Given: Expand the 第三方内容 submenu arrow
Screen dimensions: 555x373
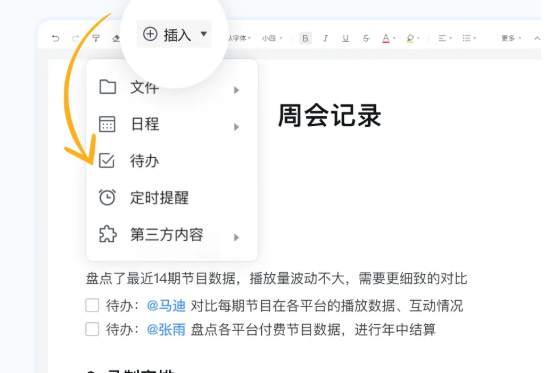Looking at the screenshot, I should 236,237.
